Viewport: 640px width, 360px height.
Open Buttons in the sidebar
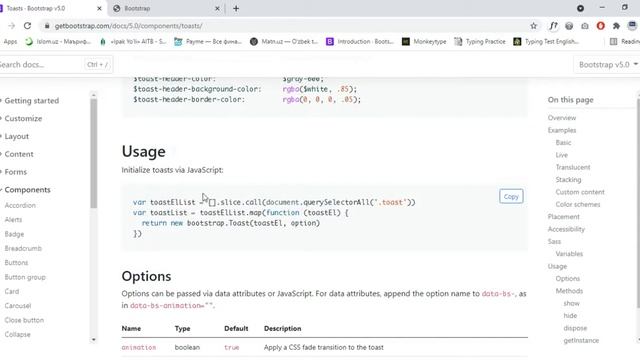[16, 262]
